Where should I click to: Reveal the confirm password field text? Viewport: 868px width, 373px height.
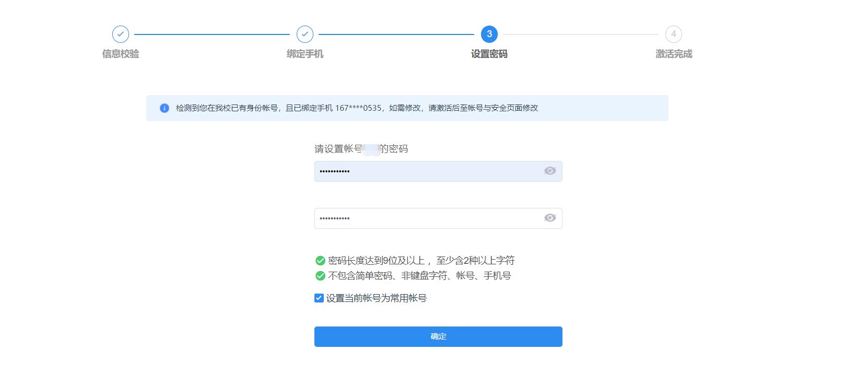pyautogui.click(x=550, y=218)
